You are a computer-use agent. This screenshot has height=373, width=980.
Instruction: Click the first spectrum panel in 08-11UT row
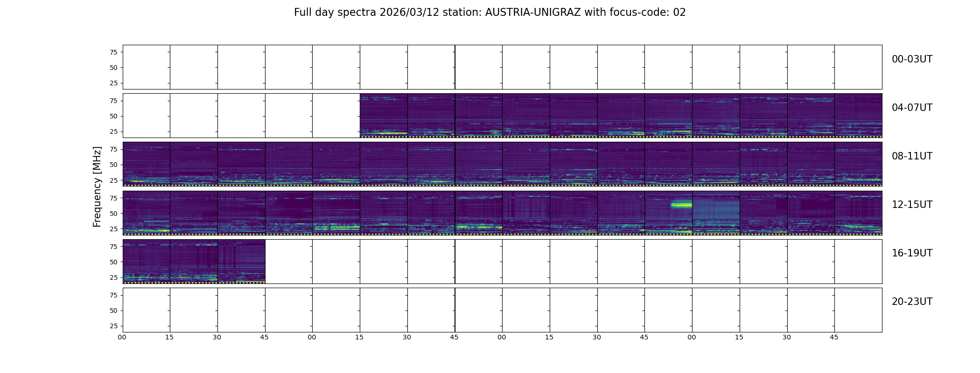pos(147,164)
